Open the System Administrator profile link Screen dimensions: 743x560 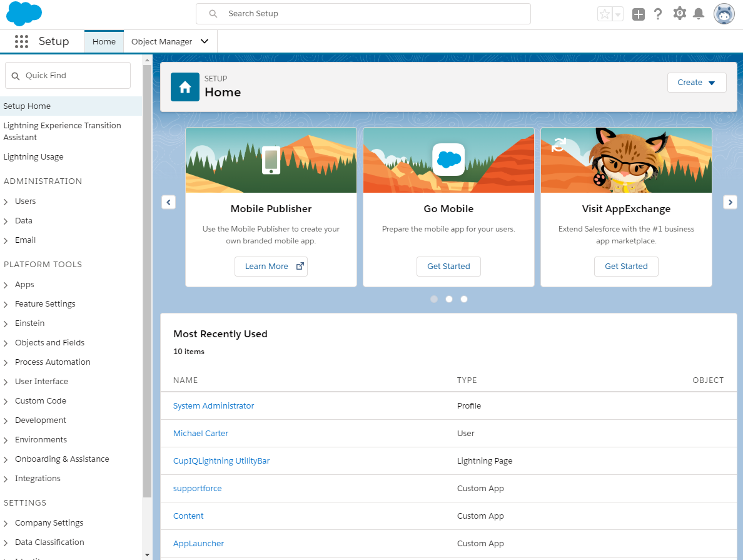(x=213, y=406)
